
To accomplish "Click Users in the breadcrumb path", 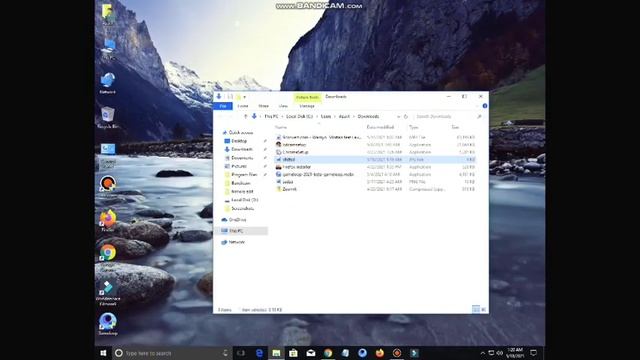I will pyautogui.click(x=326, y=117).
